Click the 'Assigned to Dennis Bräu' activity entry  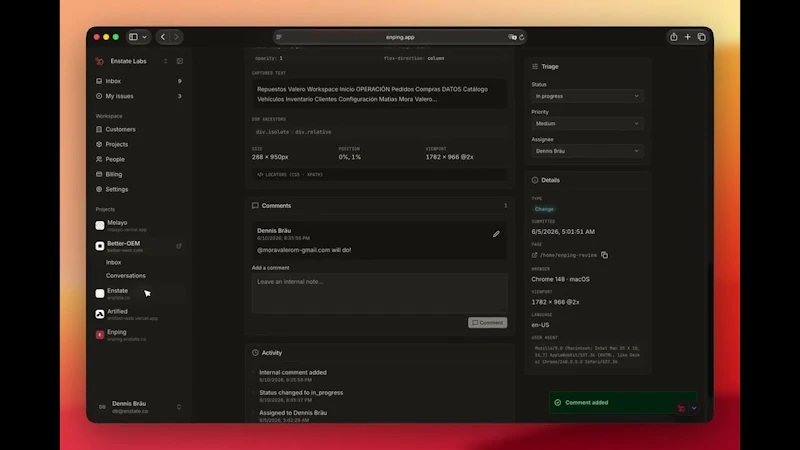click(293, 416)
